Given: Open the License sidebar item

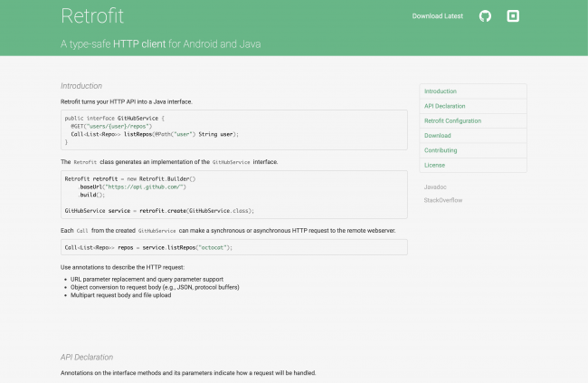Looking at the screenshot, I should 473,165.
